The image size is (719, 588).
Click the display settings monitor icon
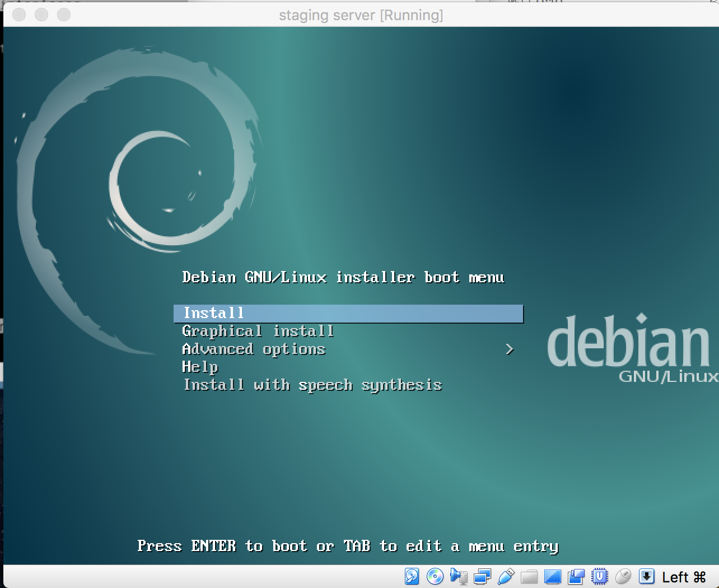(553, 576)
